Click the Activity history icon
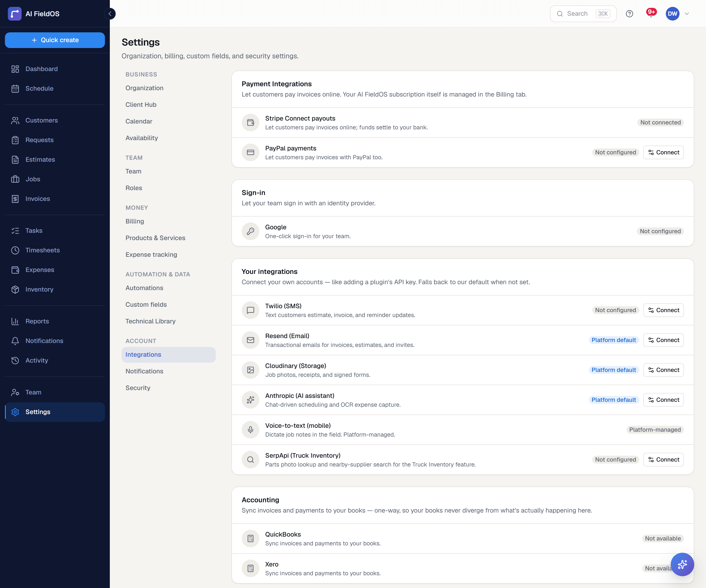 point(15,360)
